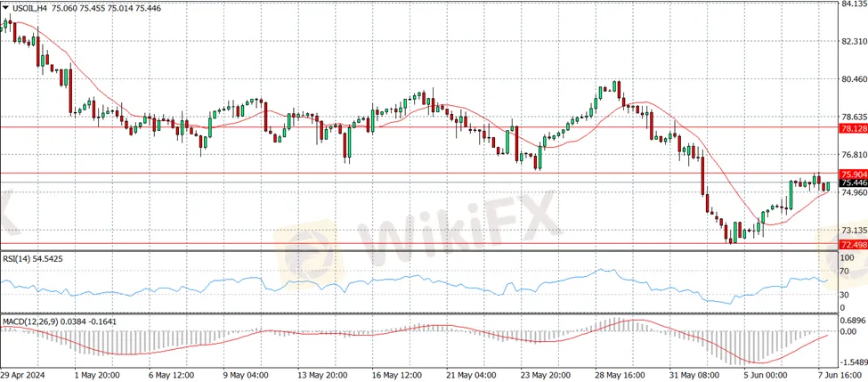
Task: Select the red 75.904 price tag
Action: point(853,174)
